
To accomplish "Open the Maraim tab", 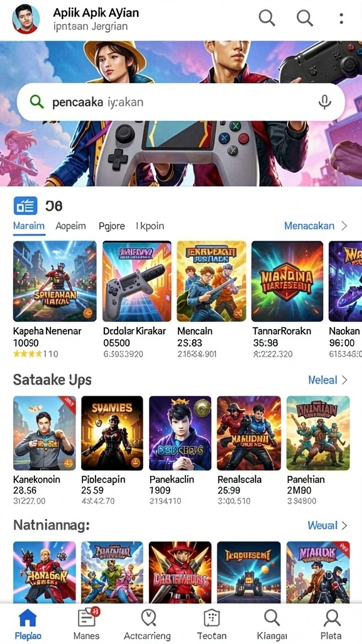I will point(29,226).
